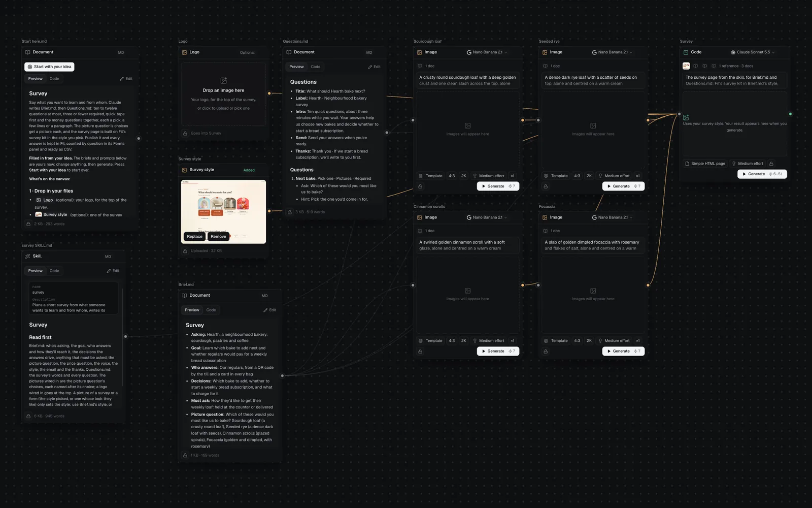Open 2K resolution selector in Seeded rye node
The height and width of the screenshot is (508, 812).
(x=589, y=176)
